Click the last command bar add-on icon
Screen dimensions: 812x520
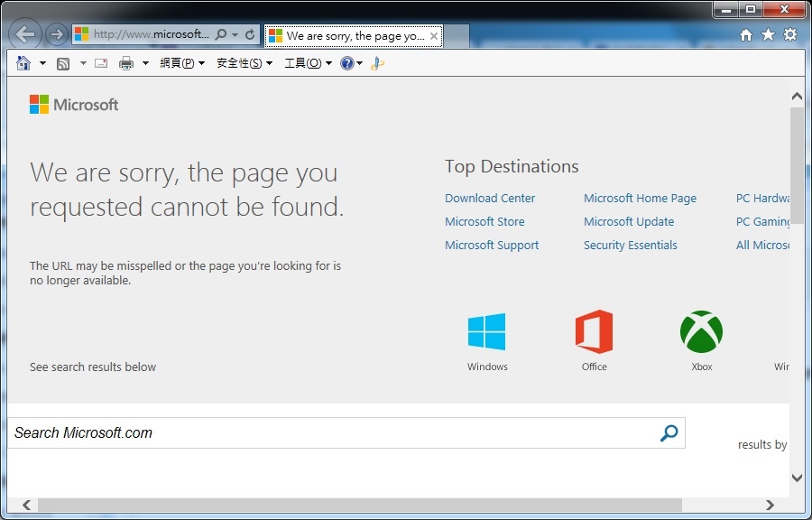point(377,63)
